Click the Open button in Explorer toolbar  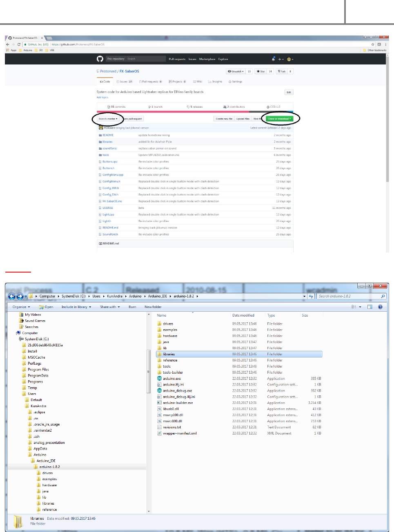point(46,307)
